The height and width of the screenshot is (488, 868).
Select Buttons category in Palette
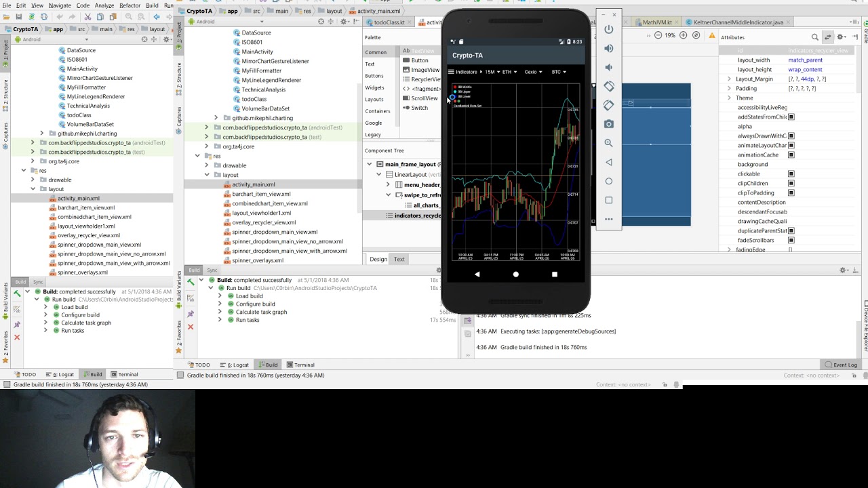(x=374, y=76)
